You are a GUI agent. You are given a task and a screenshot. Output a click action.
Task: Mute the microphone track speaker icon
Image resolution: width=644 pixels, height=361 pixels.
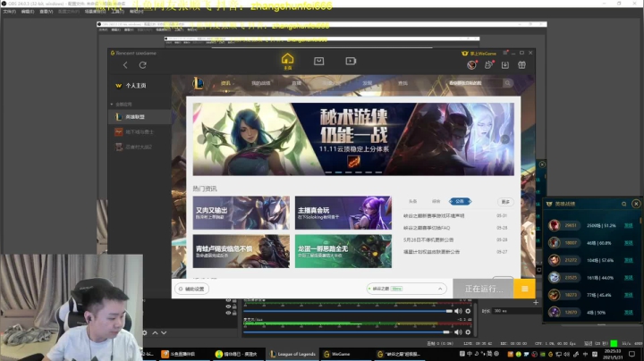tap(458, 332)
